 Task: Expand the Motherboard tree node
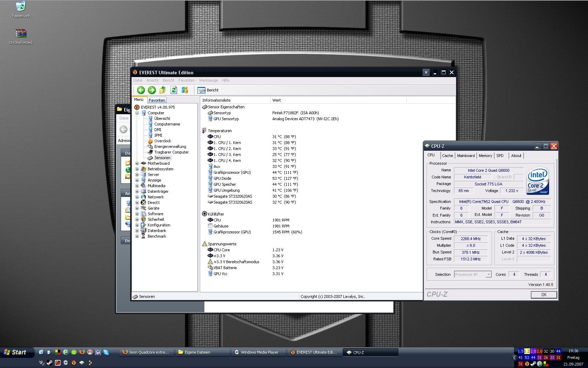(137, 163)
